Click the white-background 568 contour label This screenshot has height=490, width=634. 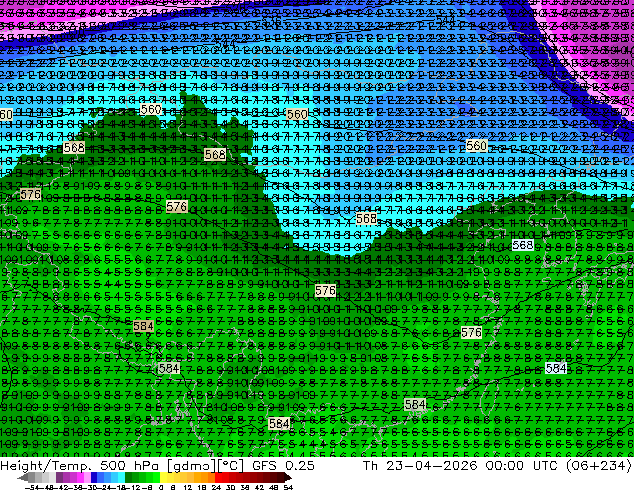pos(522,245)
